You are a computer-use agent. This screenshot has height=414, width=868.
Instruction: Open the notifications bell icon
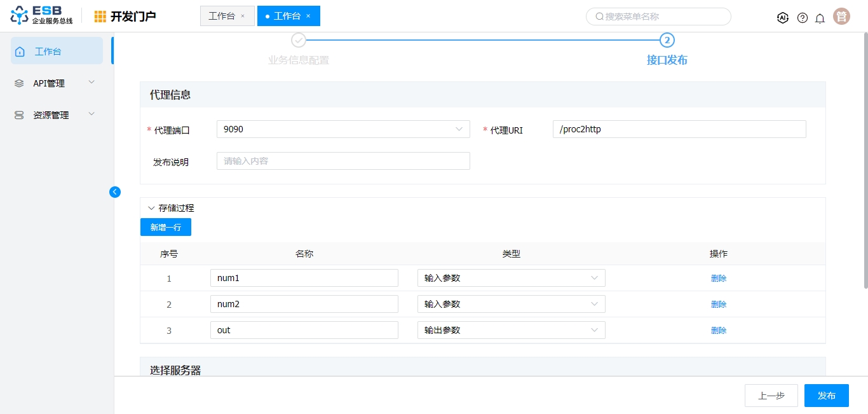(820, 18)
